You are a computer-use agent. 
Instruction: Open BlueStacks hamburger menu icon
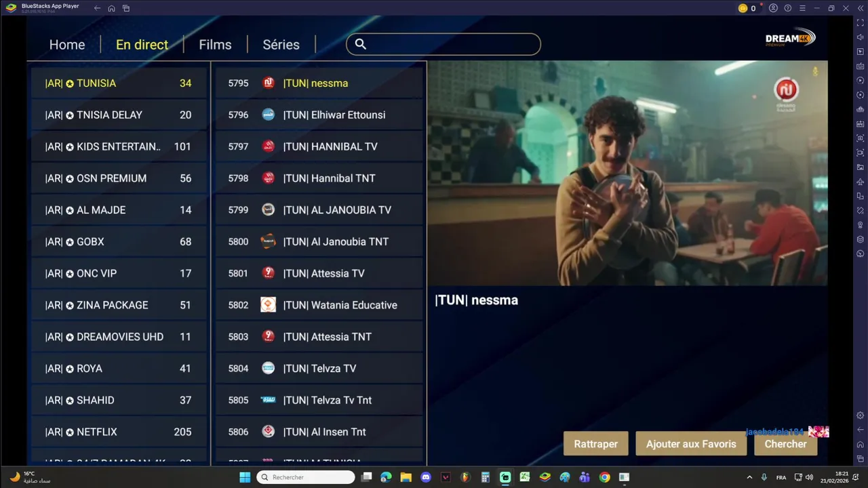point(802,8)
